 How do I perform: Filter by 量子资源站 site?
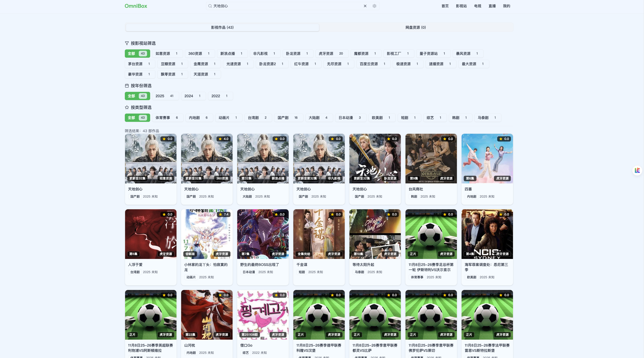point(433,54)
